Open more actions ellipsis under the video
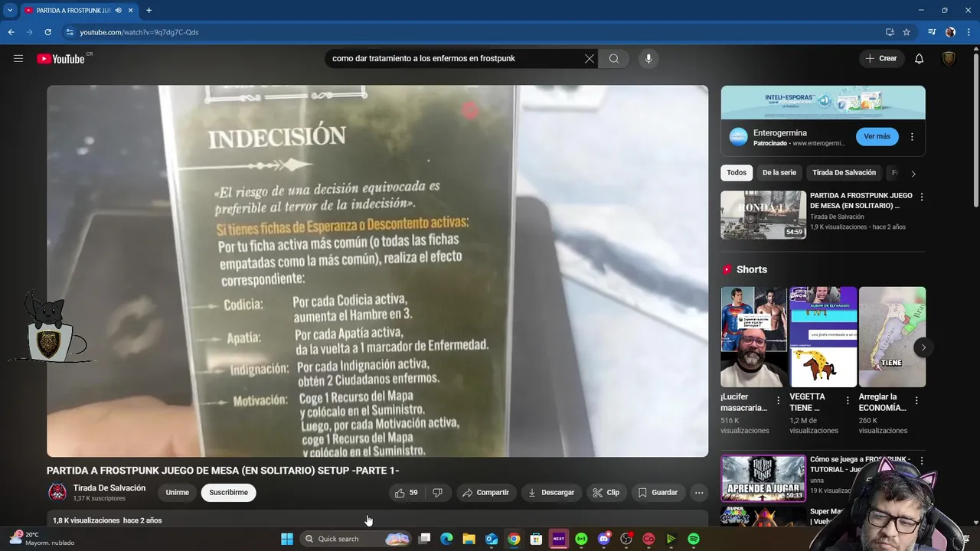 pos(699,493)
